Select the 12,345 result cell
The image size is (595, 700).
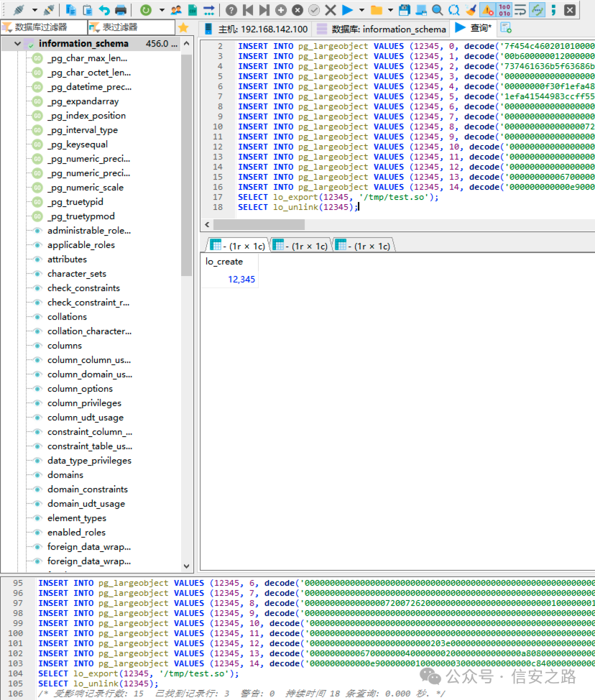(231, 280)
